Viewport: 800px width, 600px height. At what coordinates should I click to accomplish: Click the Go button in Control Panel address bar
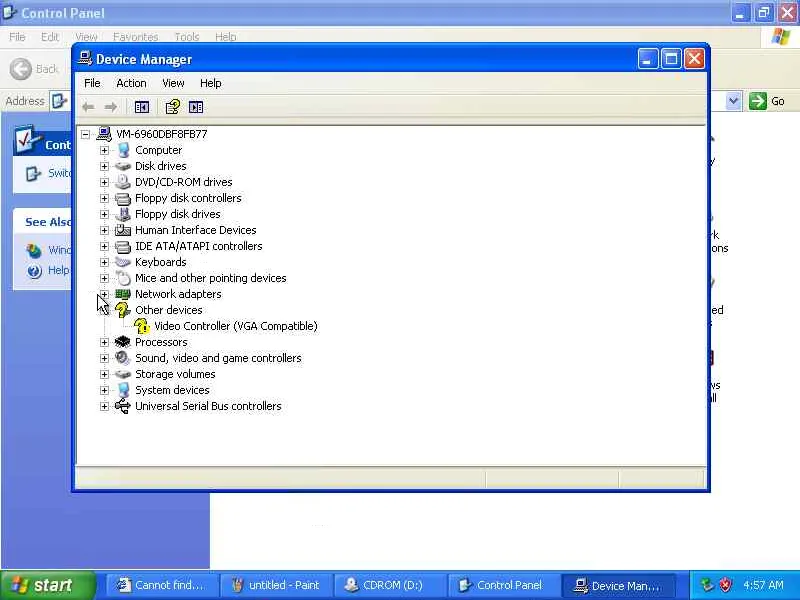coord(767,101)
